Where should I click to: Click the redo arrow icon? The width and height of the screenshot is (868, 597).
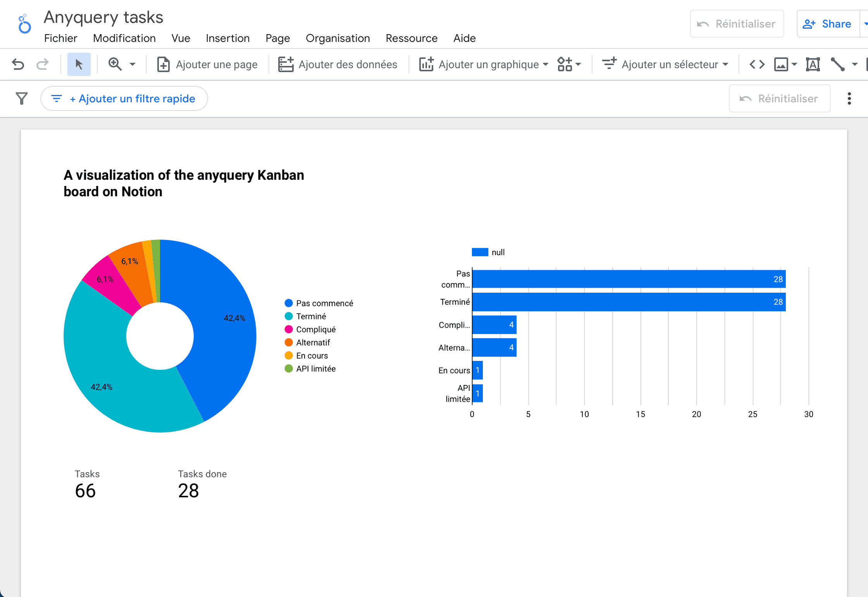42,64
